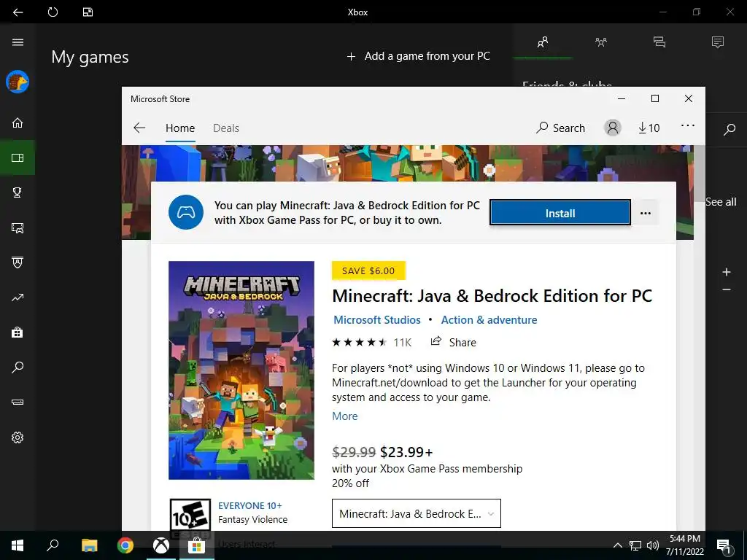Select the Xbox Friends tab icon
Viewport: 747px width, 560px height.
(543, 42)
